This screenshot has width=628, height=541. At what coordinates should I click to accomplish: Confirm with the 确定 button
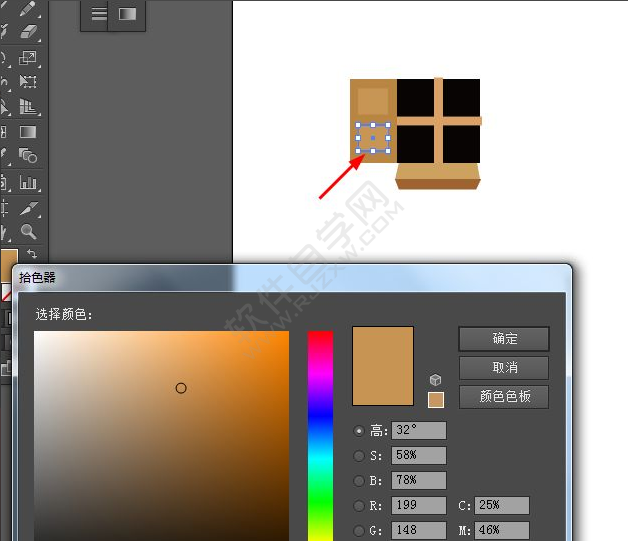point(504,339)
